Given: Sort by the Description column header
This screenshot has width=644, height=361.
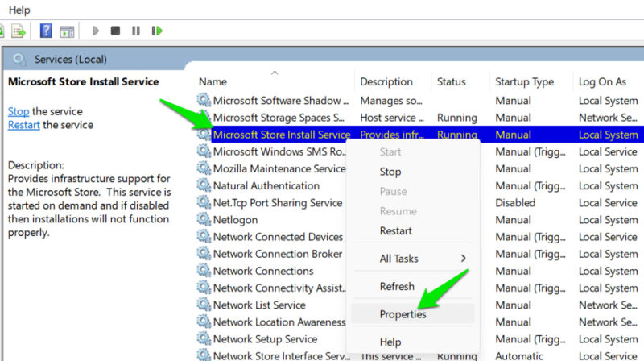Looking at the screenshot, I should [386, 82].
